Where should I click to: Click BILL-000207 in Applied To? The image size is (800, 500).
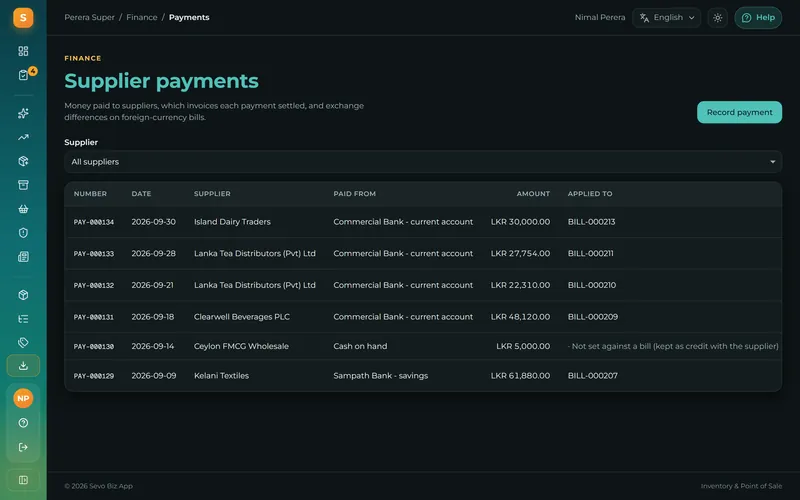pos(593,376)
